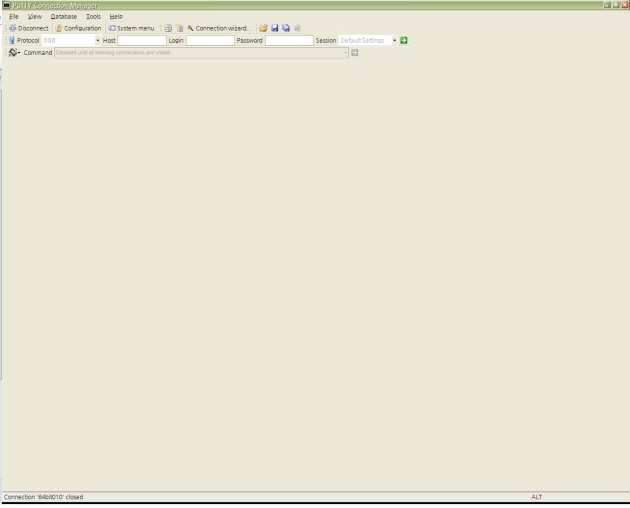Image resolution: width=630 pixels, height=508 pixels.
Task: Click the second document icon before Connection wizard
Action: tap(180, 28)
